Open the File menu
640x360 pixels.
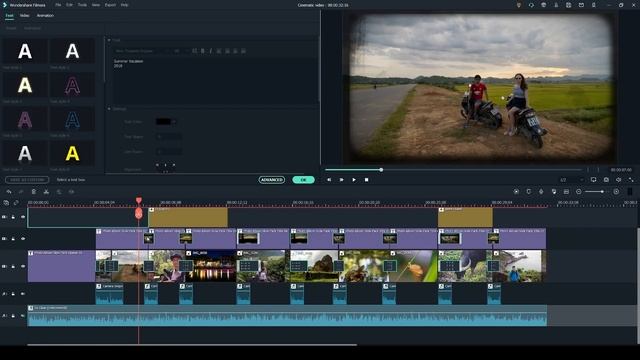point(58,5)
